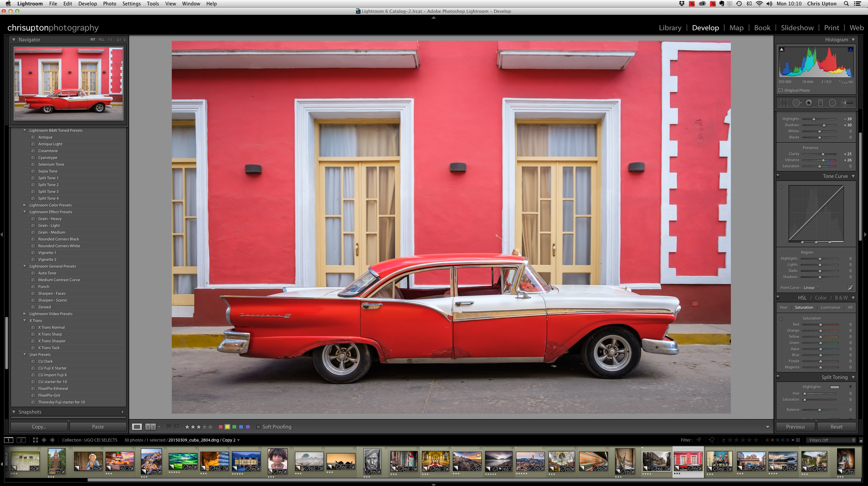Click the Clarity slider

[x=819, y=154]
